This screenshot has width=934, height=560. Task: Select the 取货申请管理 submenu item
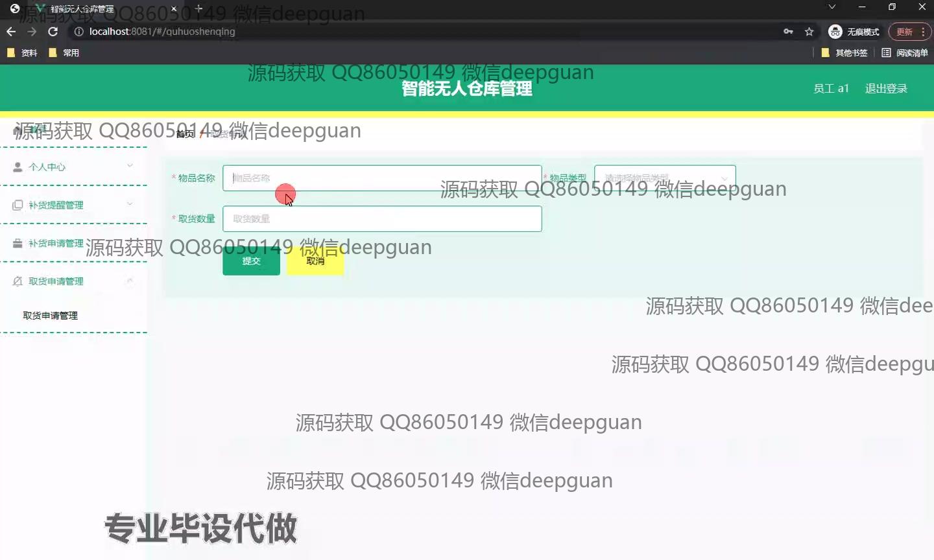pyautogui.click(x=51, y=316)
